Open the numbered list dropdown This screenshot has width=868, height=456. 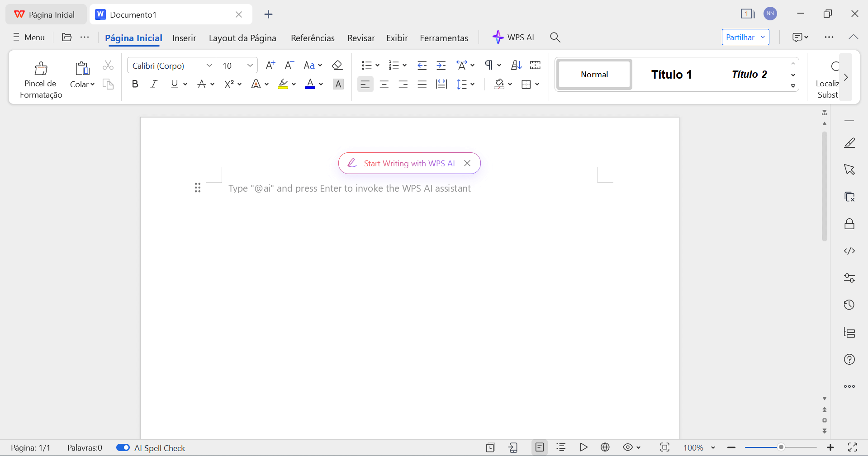405,66
